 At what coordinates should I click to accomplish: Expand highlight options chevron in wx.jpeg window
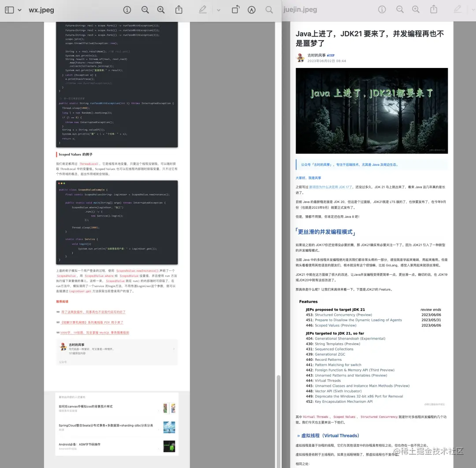click(219, 10)
